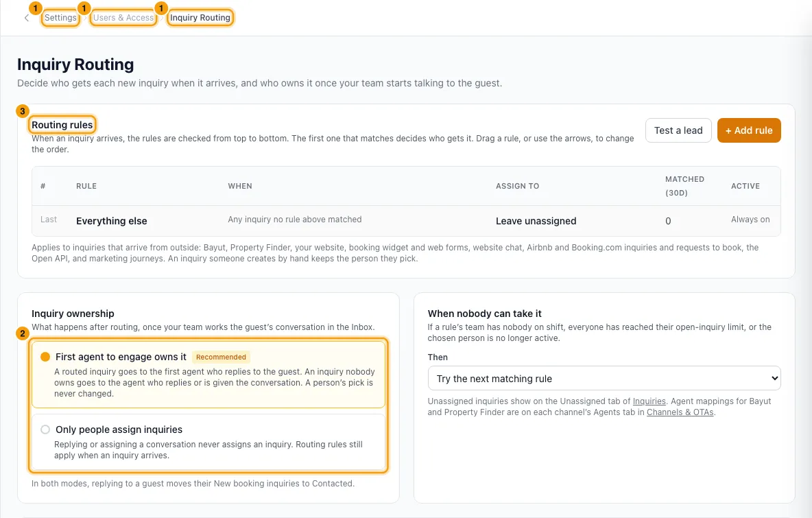Select First agent to engage owns it

[208, 374]
